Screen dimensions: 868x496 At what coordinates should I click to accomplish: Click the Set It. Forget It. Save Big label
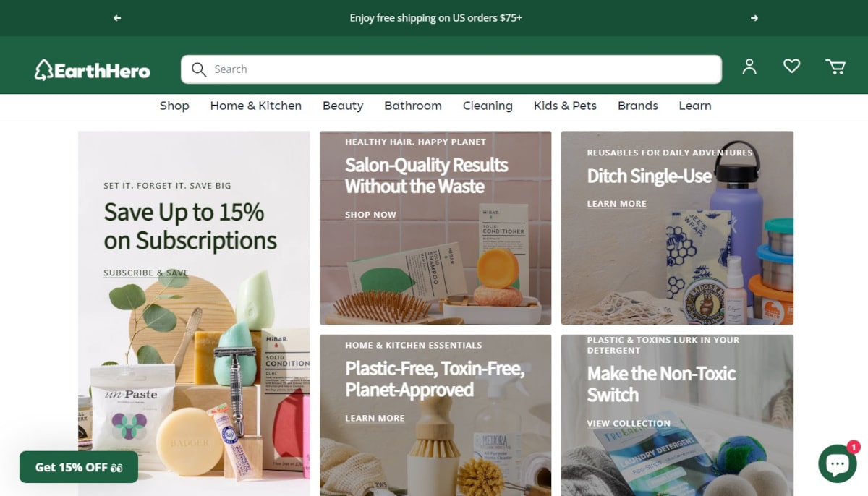(x=167, y=186)
